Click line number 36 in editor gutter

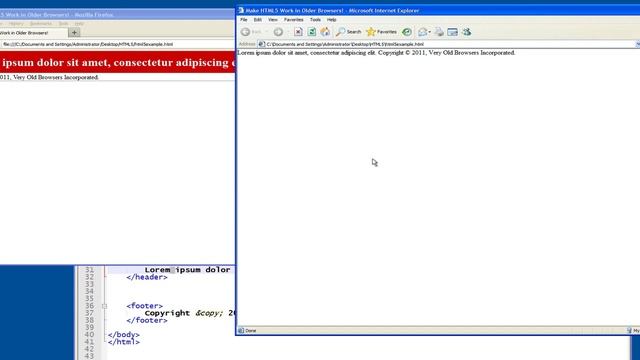point(89,306)
